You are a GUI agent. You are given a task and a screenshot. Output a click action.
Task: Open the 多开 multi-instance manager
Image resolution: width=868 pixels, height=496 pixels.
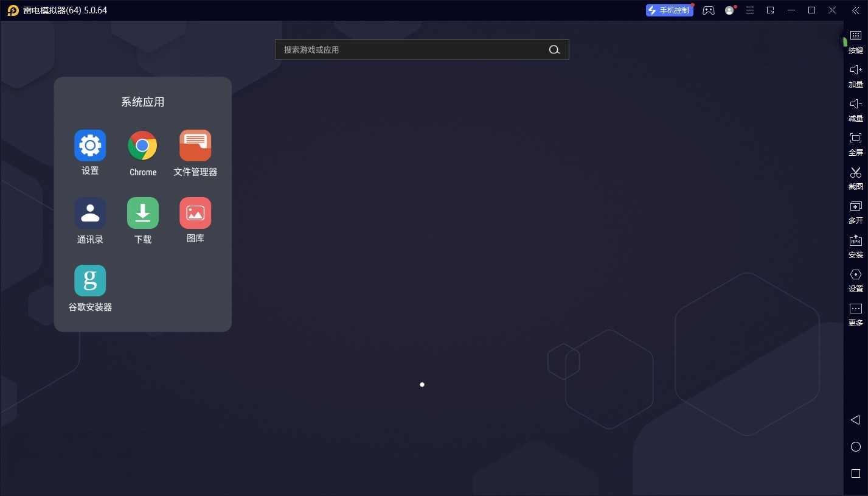tap(855, 212)
